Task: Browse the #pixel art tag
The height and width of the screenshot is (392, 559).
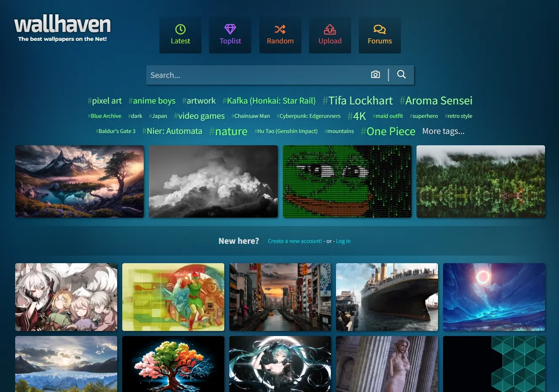Action: 105,101
